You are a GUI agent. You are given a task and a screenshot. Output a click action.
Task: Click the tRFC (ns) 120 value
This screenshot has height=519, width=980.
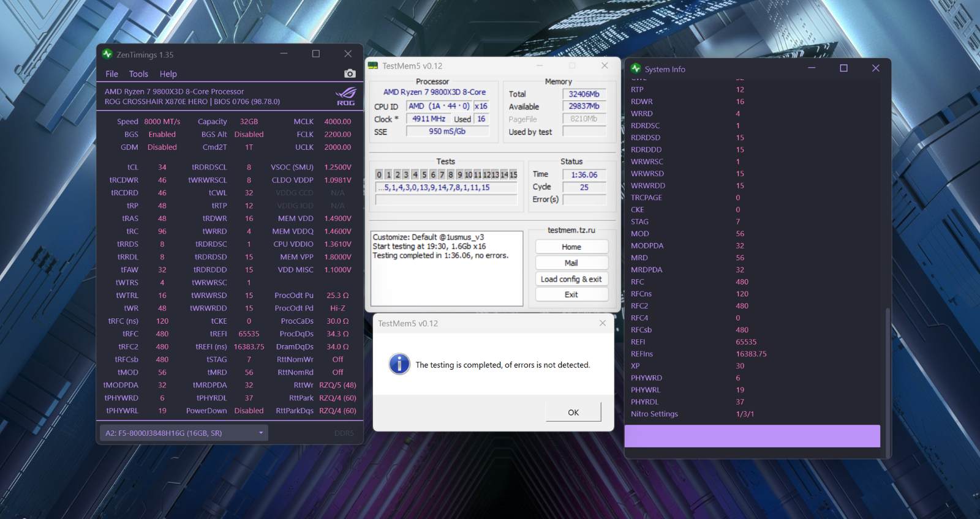click(162, 321)
